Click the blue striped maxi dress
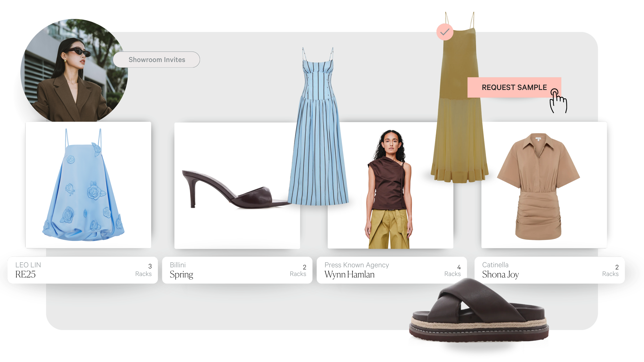644x362 pixels. click(x=318, y=134)
